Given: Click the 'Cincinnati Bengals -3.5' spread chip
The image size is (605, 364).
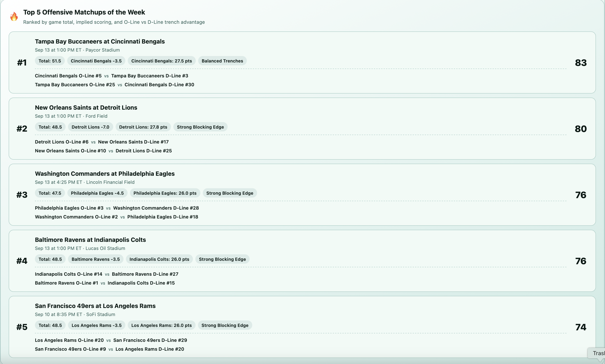Looking at the screenshot, I should (96, 61).
